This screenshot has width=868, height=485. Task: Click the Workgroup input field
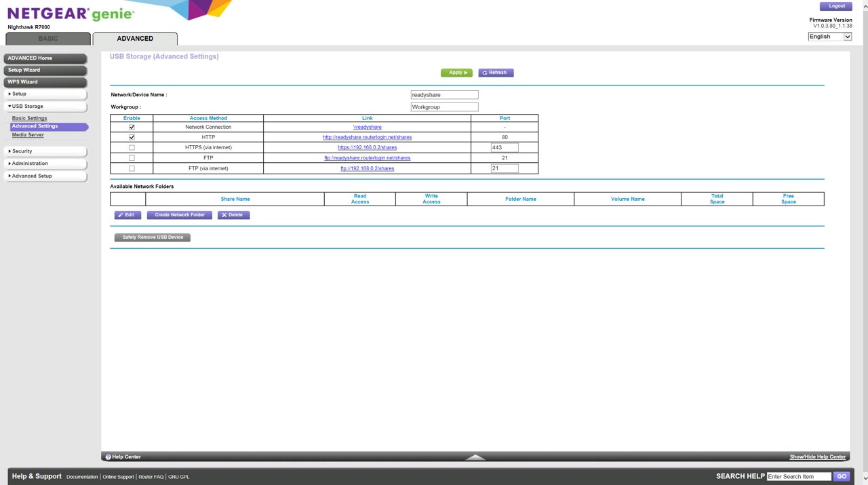tap(444, 107)
